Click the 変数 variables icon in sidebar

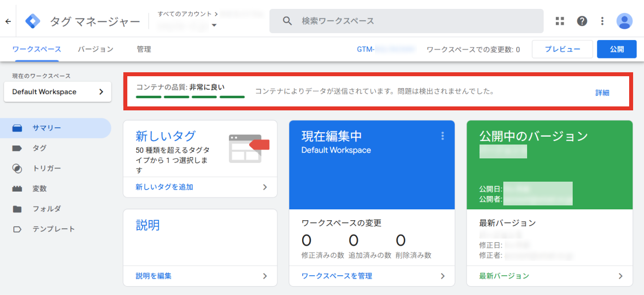coord(17,189)
